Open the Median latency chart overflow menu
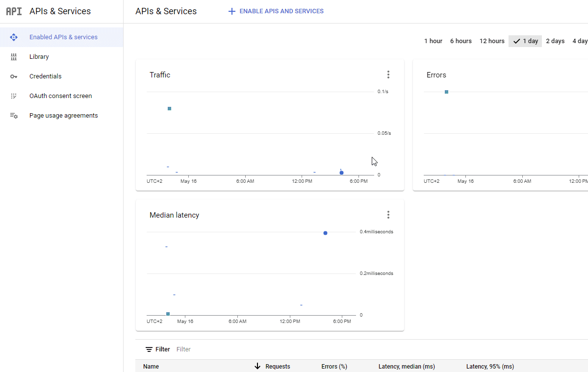588x372 pixels. (388, 215)
